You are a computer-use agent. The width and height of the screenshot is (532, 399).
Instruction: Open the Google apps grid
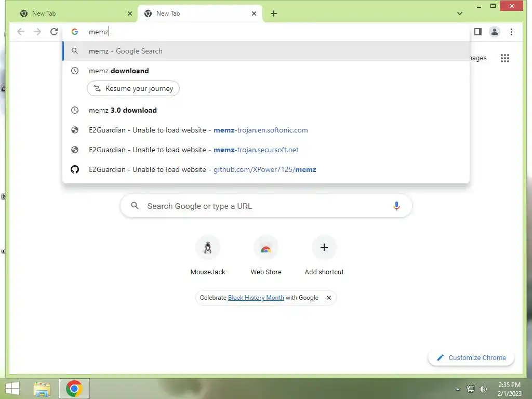point(505,58)
